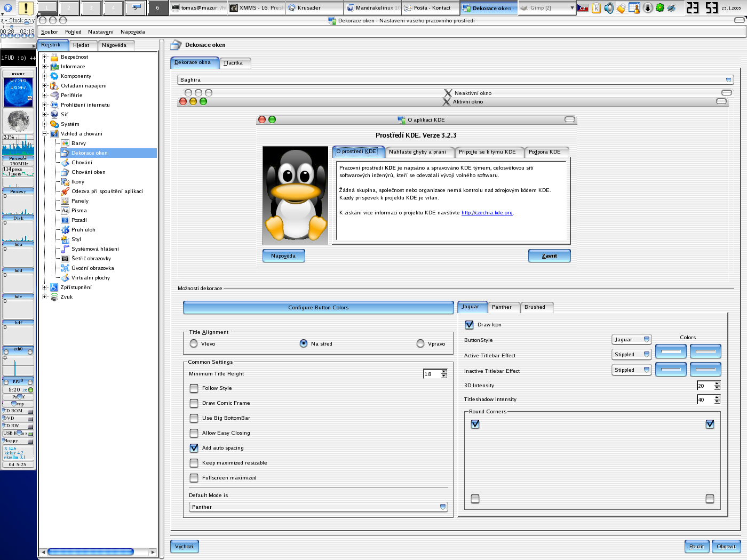Open the Nastavení menu
747x560 pixels.
(100, 32)
